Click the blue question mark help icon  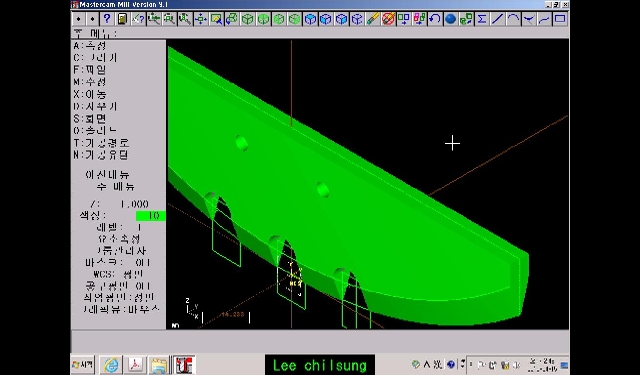(x=107, y=19)
